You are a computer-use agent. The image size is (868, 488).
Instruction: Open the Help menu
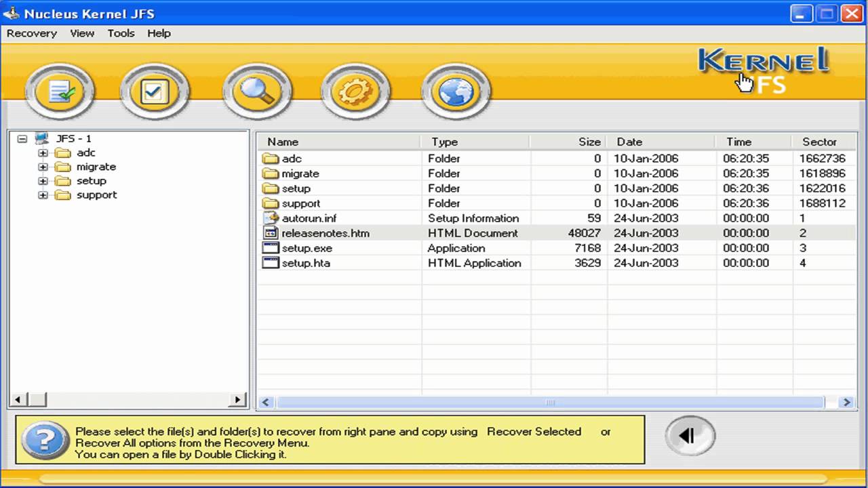(x=159, y=33)
